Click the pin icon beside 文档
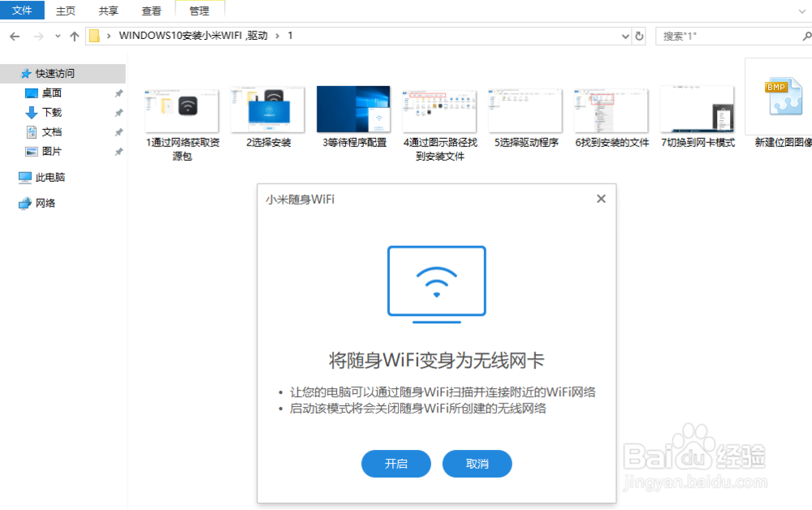The image size is (812, 510). (x=119, y=132)
